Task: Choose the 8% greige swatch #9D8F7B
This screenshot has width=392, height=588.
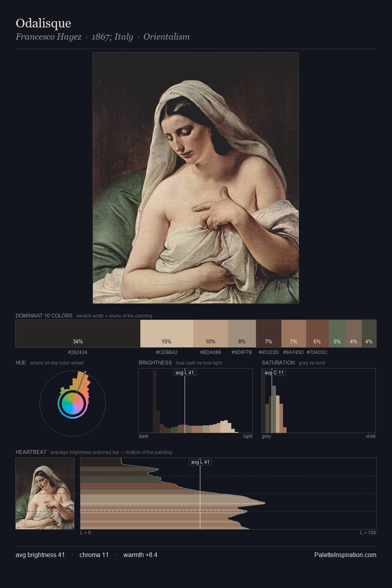Action: pyautogui.click(x=242, y=334)
